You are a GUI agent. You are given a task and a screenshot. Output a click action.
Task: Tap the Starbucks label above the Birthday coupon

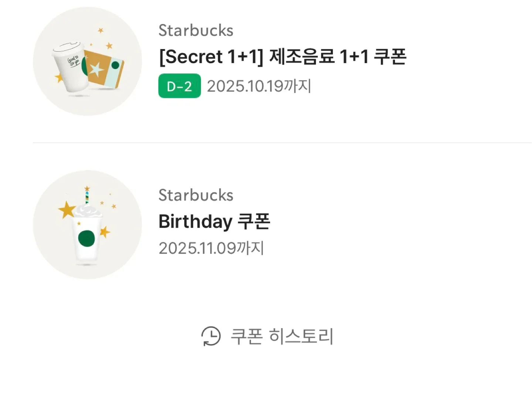196,195
